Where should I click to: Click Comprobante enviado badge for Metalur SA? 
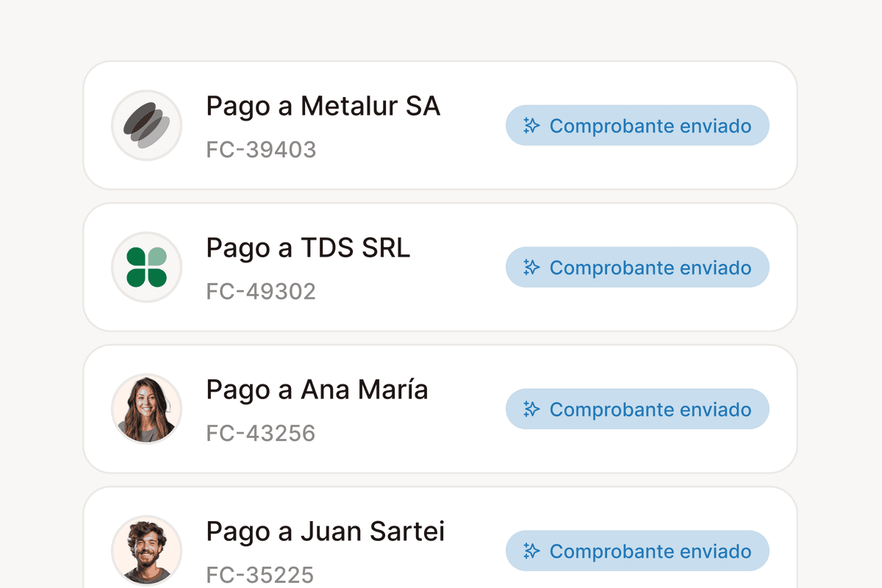coord(638,125)
